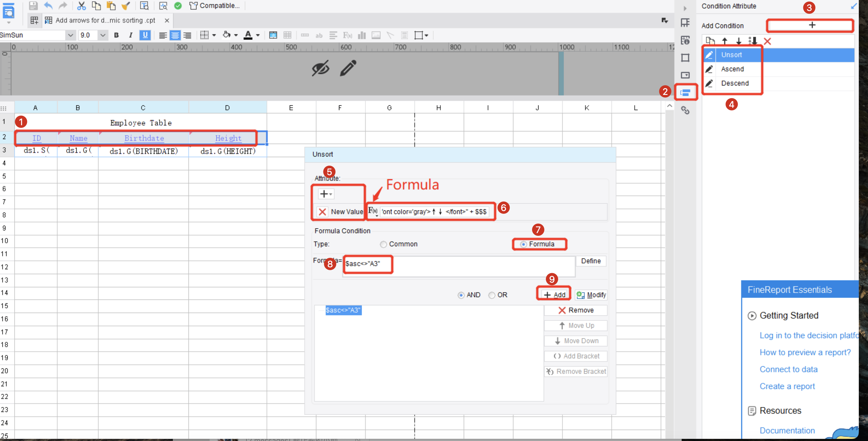Click the Modify button
868x441 pixels.
[591, 295]
